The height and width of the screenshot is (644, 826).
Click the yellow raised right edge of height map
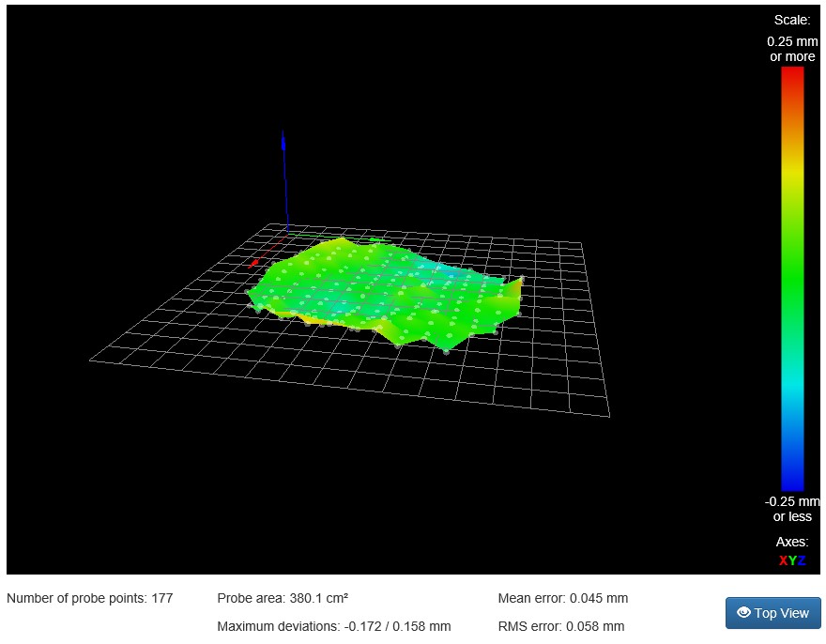click(512, 299)
